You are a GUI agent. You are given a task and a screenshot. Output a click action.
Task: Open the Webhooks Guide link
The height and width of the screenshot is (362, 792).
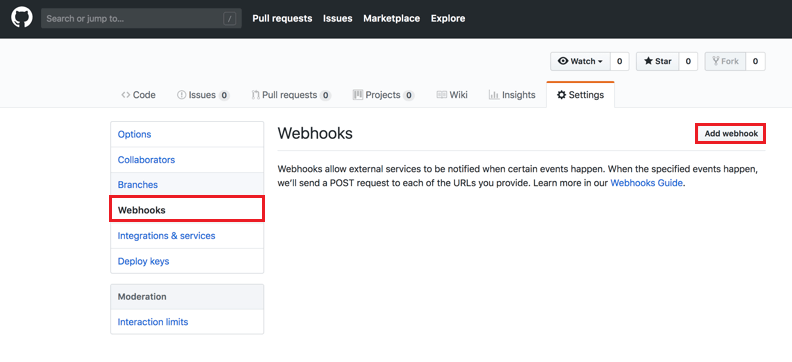[647, 183]
